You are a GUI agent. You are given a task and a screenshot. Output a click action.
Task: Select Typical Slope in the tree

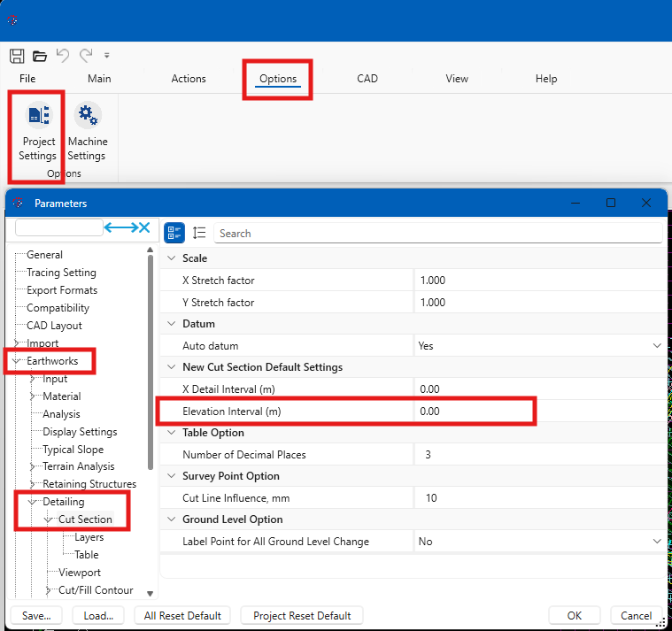pyautogui.click(x=73, y=450)
